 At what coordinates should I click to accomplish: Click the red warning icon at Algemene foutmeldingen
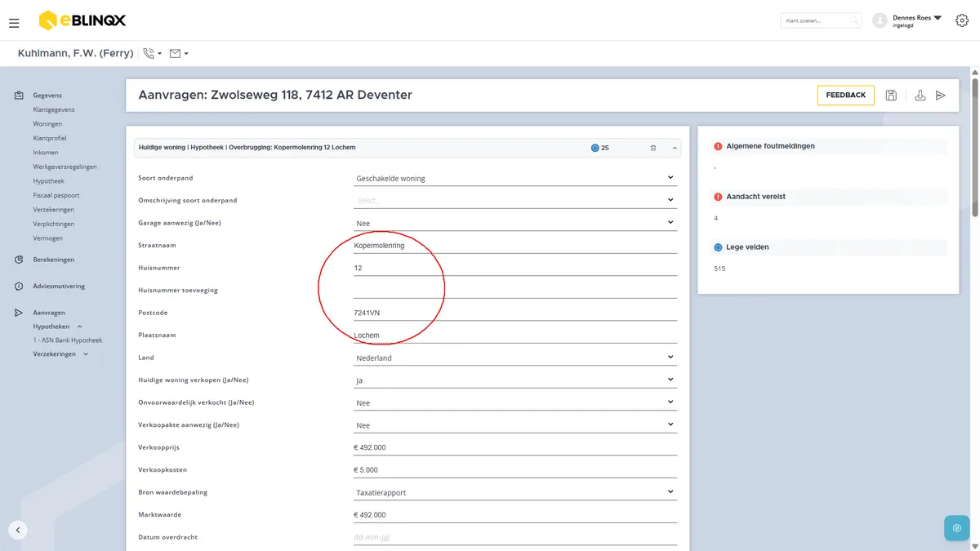pos(718,146)
